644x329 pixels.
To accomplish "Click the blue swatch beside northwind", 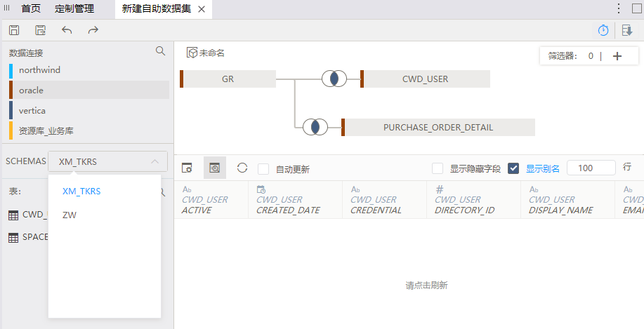I will coord(11,71).
